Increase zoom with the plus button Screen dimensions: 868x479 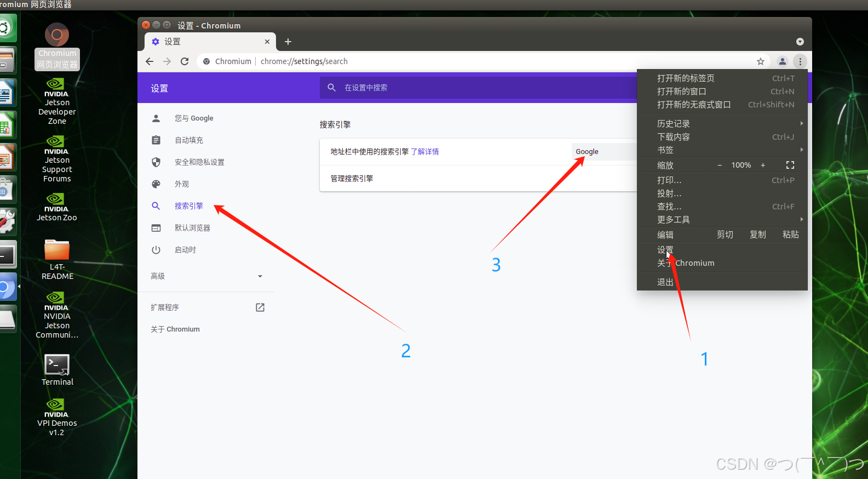coord(763,165)
